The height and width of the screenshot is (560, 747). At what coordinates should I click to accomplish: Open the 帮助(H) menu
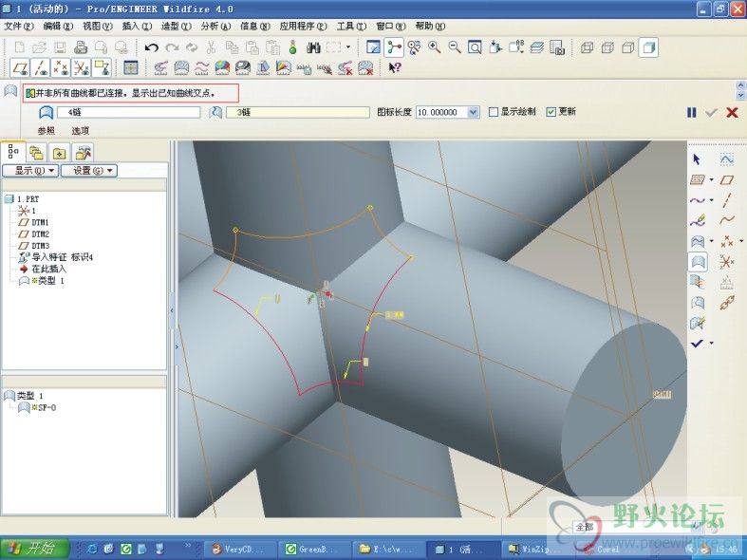[430, 27]
